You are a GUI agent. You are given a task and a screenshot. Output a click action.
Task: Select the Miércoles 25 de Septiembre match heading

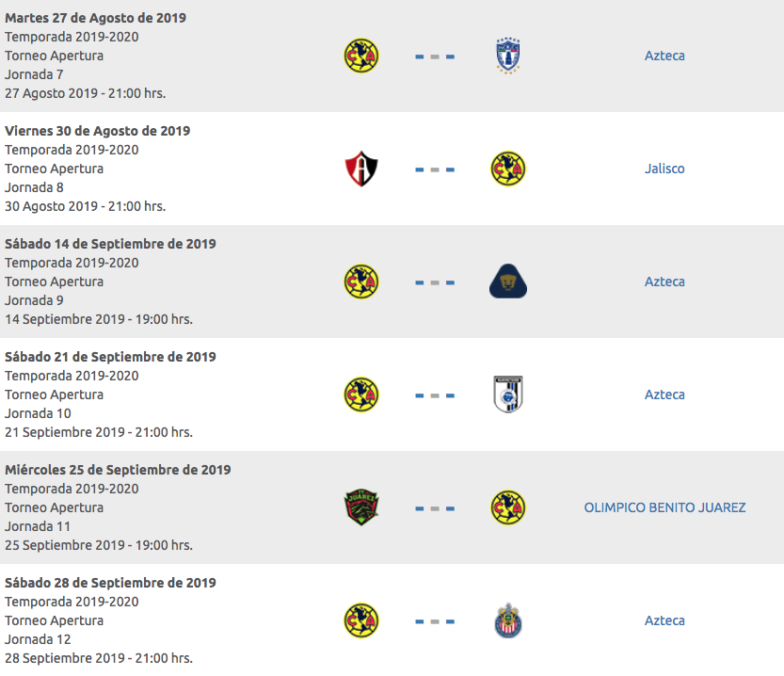118,470
